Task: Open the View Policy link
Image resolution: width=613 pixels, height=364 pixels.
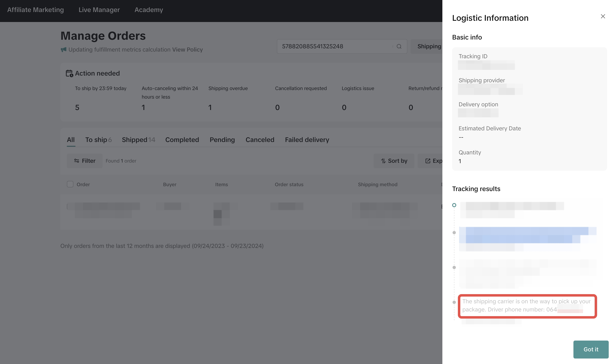Action: click(x=187, y=49)
